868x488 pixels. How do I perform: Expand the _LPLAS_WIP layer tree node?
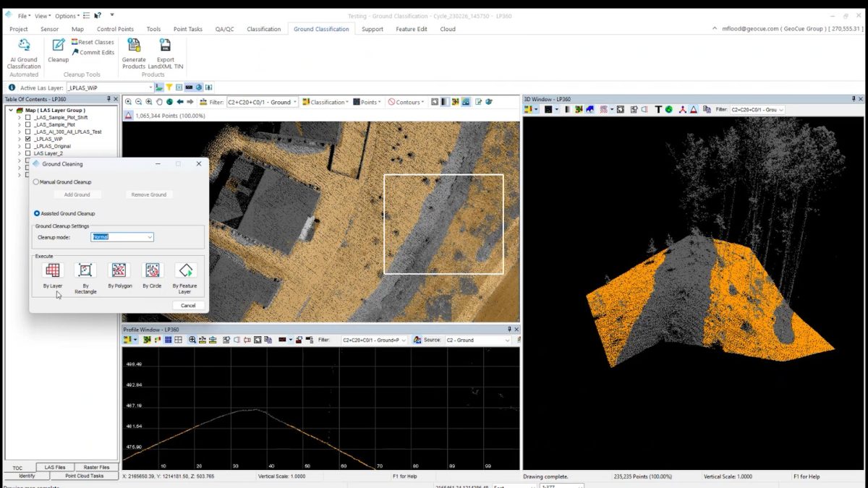[x=20, y=139]
